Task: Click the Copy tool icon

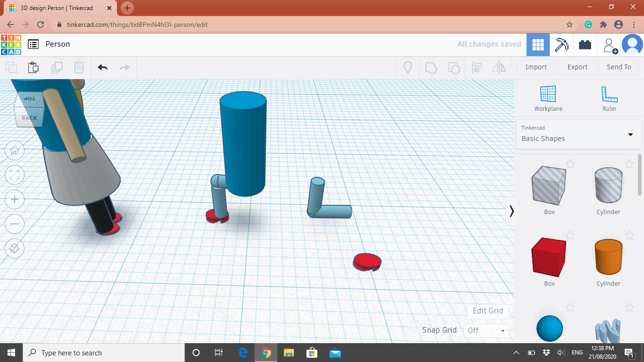Action: [11, 67]
